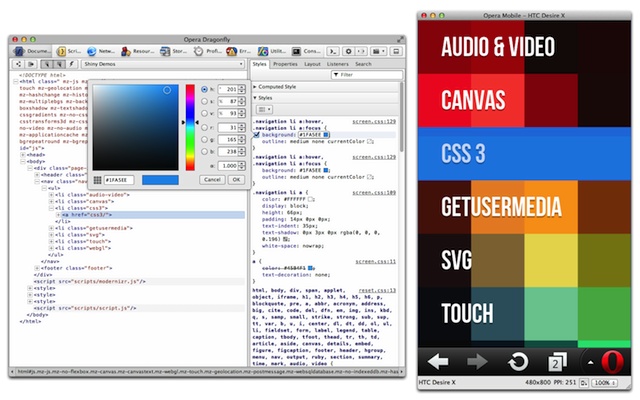
Task: Open the screen.css:11 source link
Action: pos(376,261)
